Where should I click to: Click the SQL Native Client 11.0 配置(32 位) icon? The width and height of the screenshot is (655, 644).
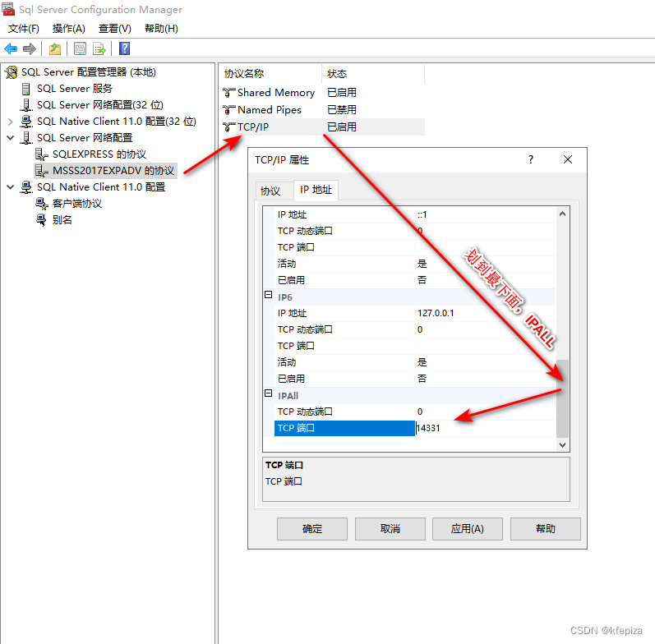[x=26, y=122]
